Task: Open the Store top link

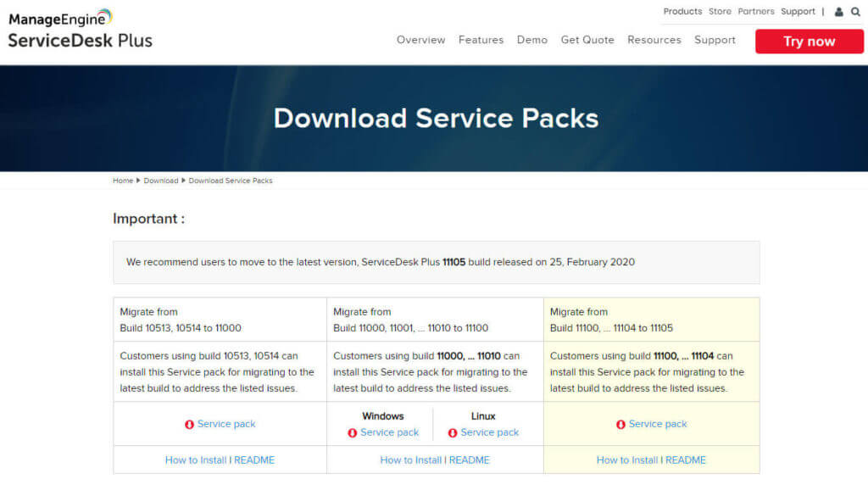Action: 720,12
